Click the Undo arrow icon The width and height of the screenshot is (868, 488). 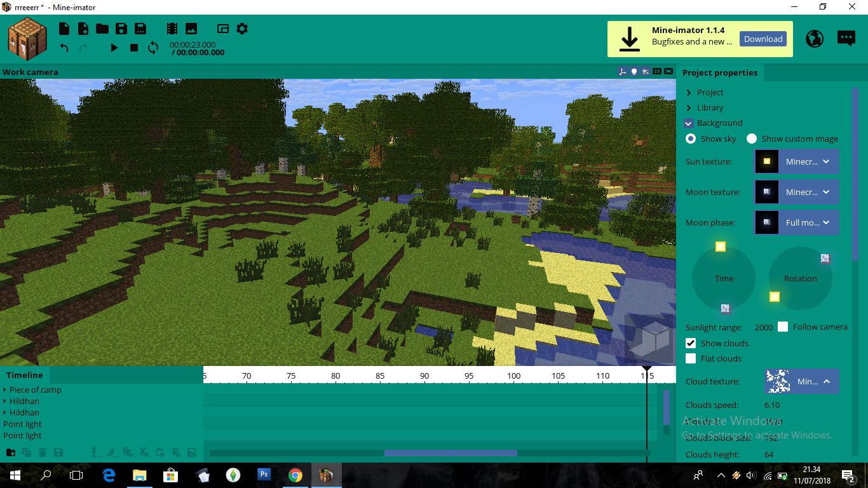point(63,47)
